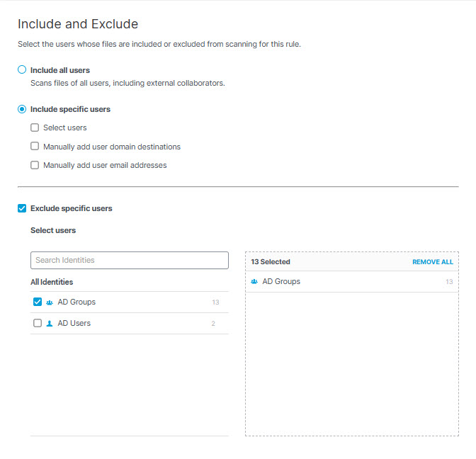Image resolution: width=476 pixels, height=459 pixels.
Task: Tick the AD Users checkbox
Action: pos(38,323)
